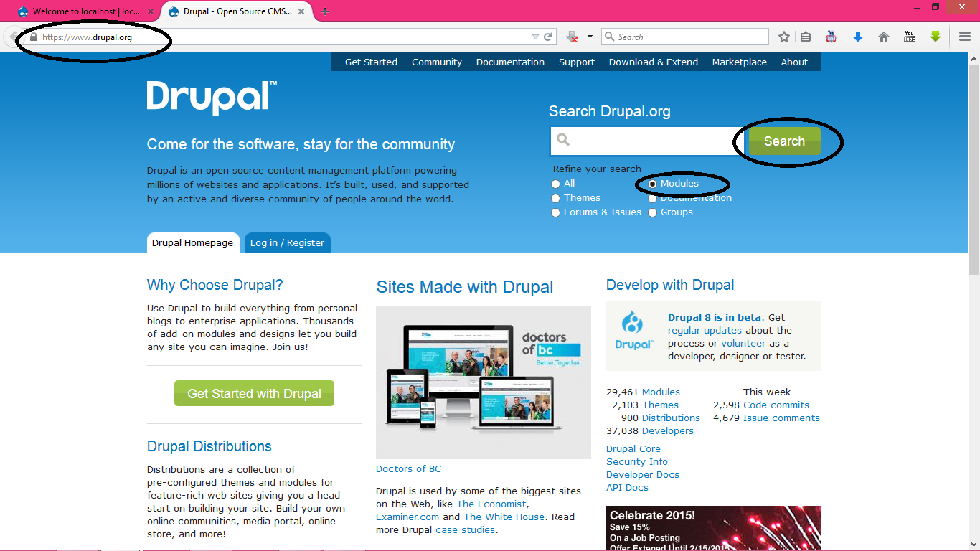Open the case studies link
The width and height of the screenshot is (980, 551).
(466, 529)
